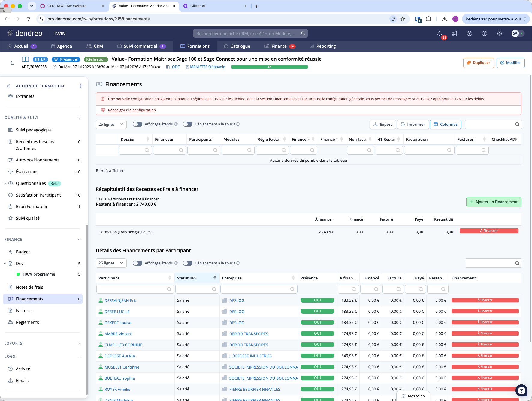Click Ajouter un Financement button
This screenshot has height=401, width=532.
pyautogui.click(x=494, y=202)
